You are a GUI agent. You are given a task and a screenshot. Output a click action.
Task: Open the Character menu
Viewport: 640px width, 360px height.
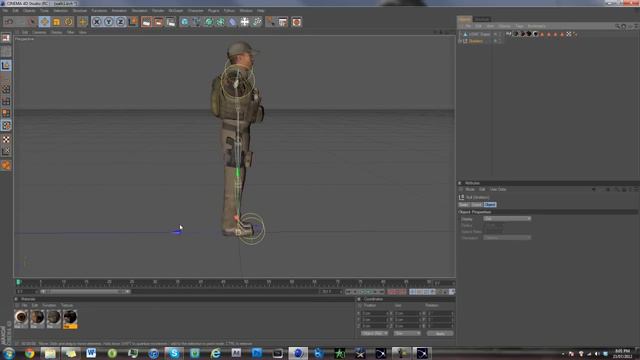[x=196, y=11]
